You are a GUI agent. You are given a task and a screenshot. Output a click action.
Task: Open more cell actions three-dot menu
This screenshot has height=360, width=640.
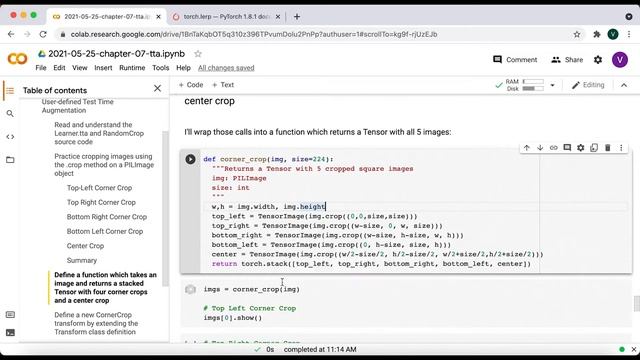pyautogui.click(x=621, y=148)
